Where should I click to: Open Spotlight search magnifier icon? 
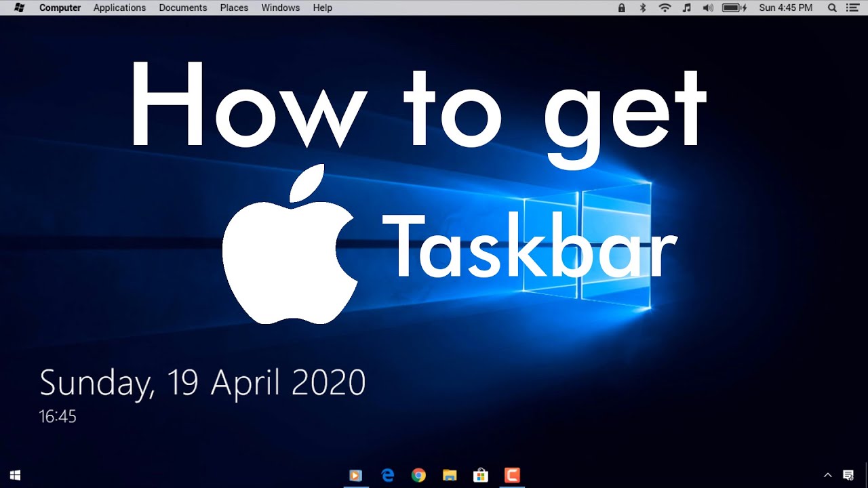pos(832,8)
